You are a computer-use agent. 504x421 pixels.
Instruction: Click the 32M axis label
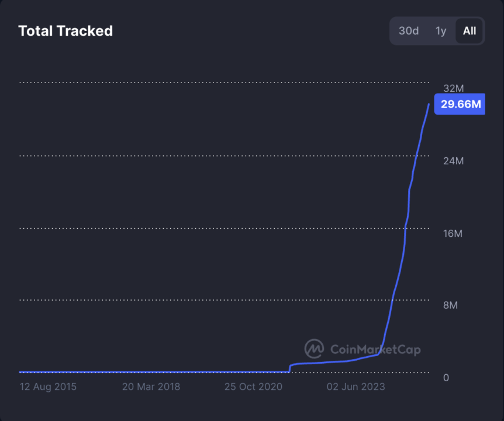tap(453, 88)
